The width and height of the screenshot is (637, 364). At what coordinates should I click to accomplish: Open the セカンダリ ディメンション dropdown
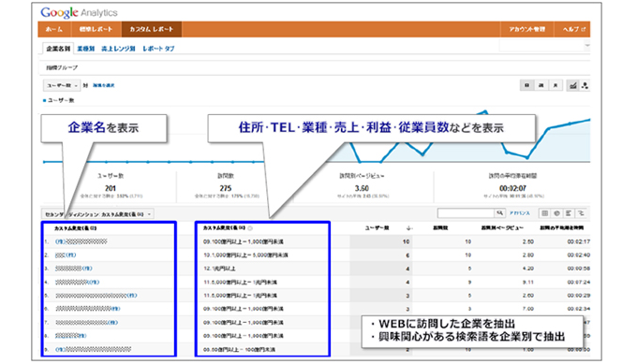coord(97,214)
